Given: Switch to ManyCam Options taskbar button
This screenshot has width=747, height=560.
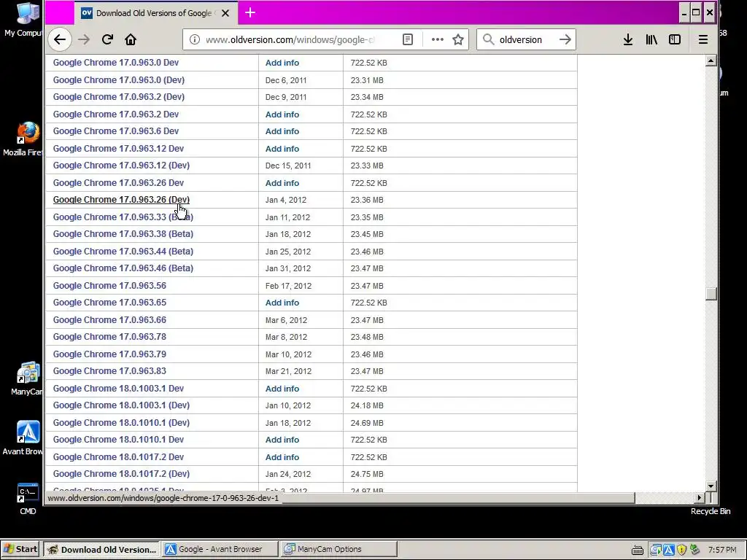Looking at the screenshot, I should pos(338,549).
